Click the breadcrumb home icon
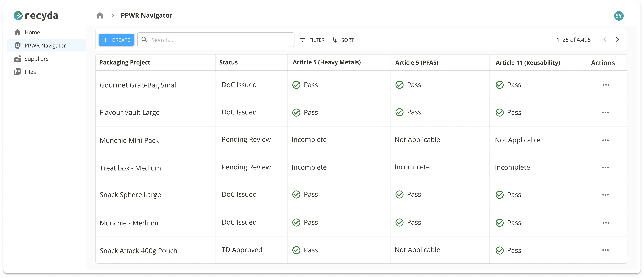Viewport: 644px width, 278px height. pyautogui.click(x=100, y=15)
